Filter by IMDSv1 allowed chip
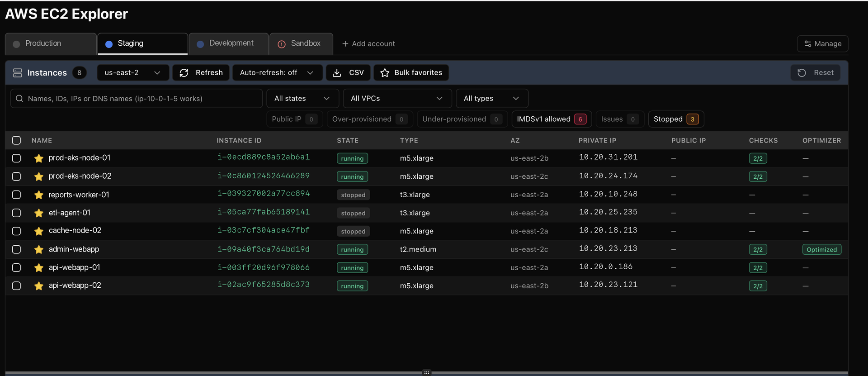 [552, 119]
